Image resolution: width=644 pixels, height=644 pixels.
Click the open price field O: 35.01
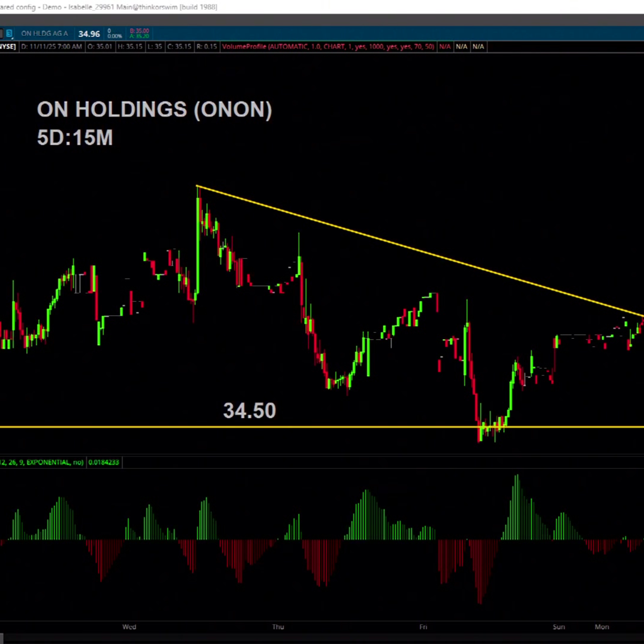[x=100, y=47]
